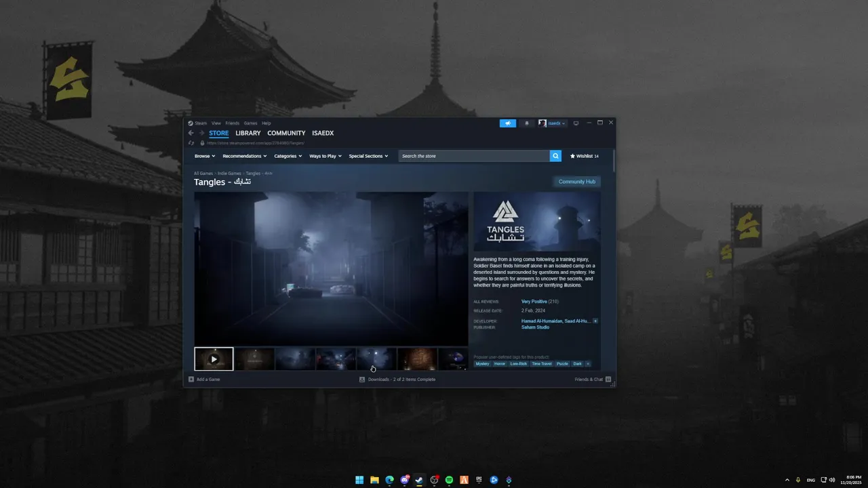
Task: Click the padlock icon beside the URL
Action: [x=202, y=143]
